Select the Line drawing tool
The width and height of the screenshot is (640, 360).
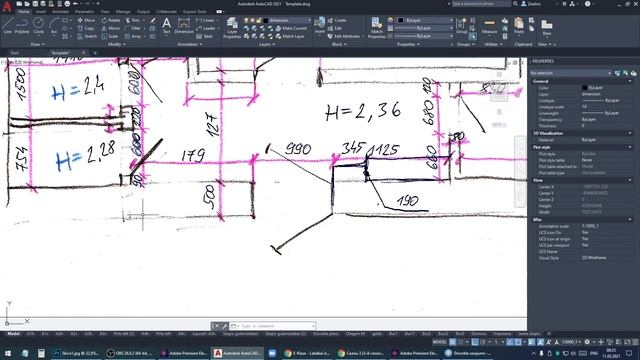8,25
